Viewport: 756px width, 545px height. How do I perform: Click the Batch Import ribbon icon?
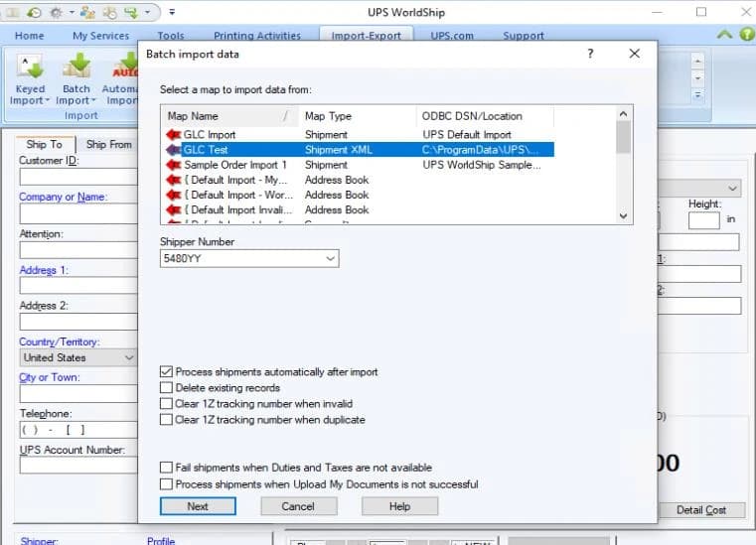point(77,67)
